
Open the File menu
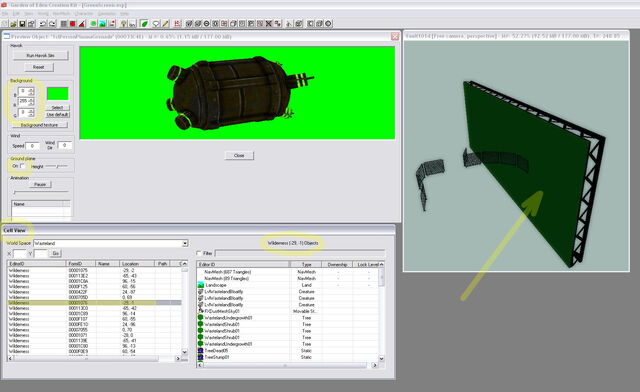4,13
